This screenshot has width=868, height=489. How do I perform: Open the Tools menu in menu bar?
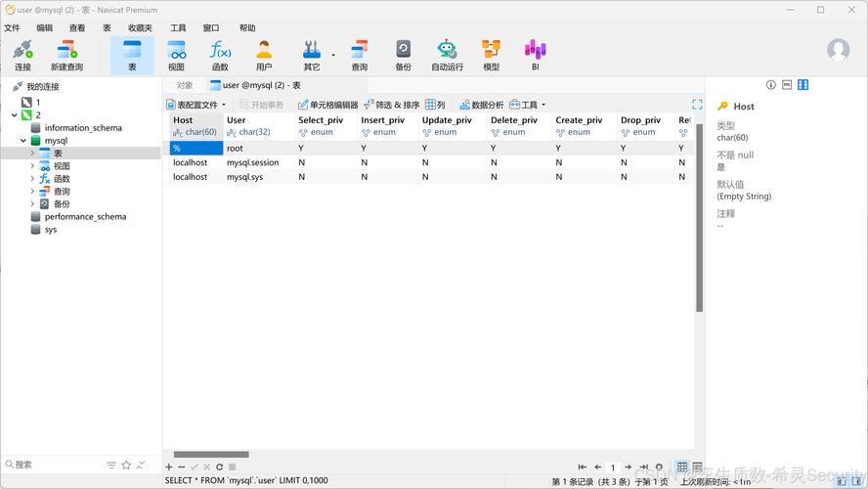178,27
